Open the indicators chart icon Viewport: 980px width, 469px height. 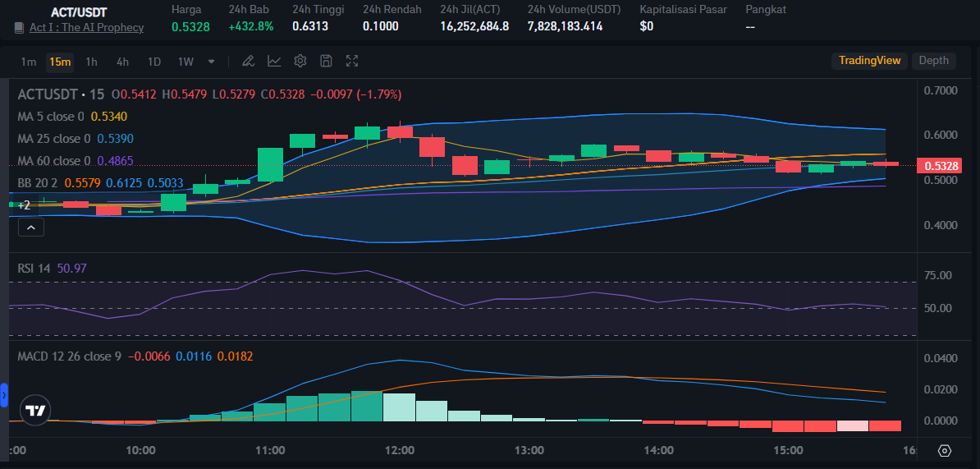pos(274,61)
